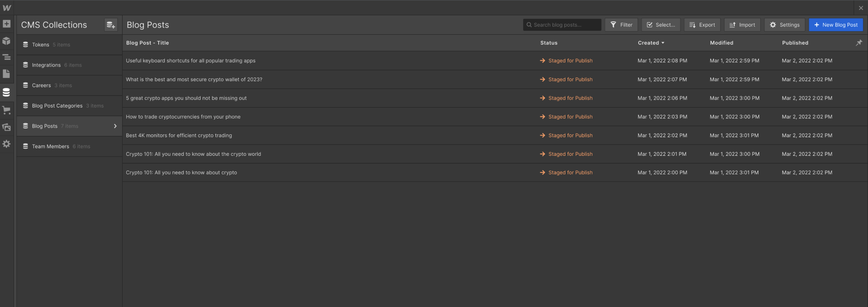Open the Assets images panel

pos(6,127)
